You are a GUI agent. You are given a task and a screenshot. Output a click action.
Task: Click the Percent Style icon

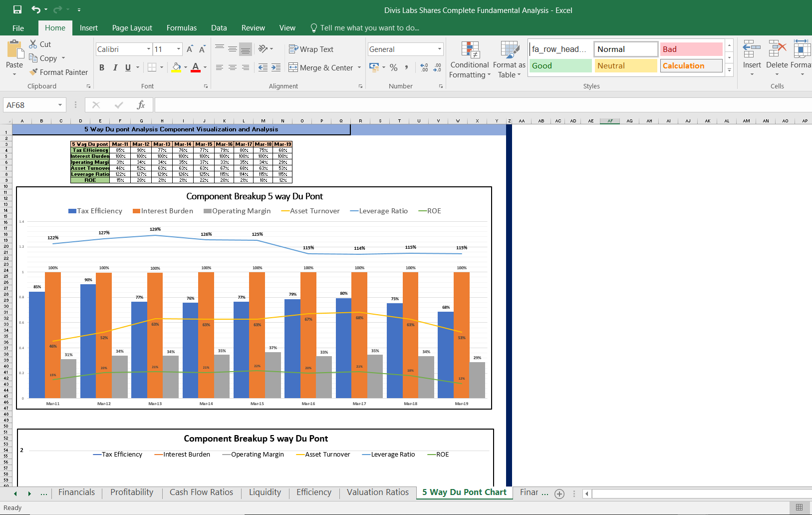(394, 67)
